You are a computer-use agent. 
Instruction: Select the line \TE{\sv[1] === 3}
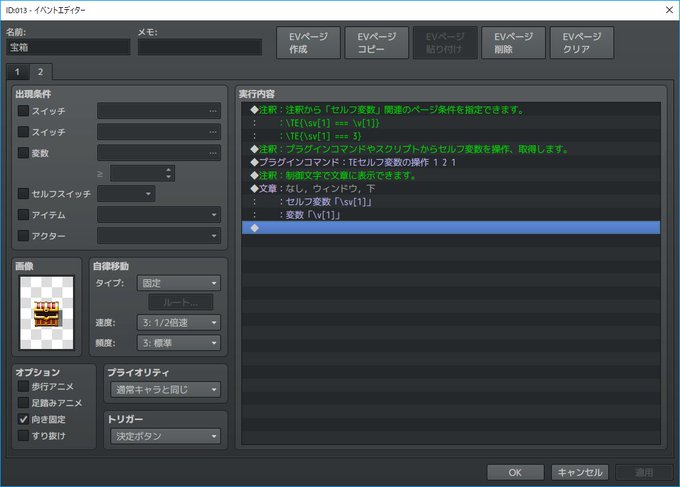(451, 136)
